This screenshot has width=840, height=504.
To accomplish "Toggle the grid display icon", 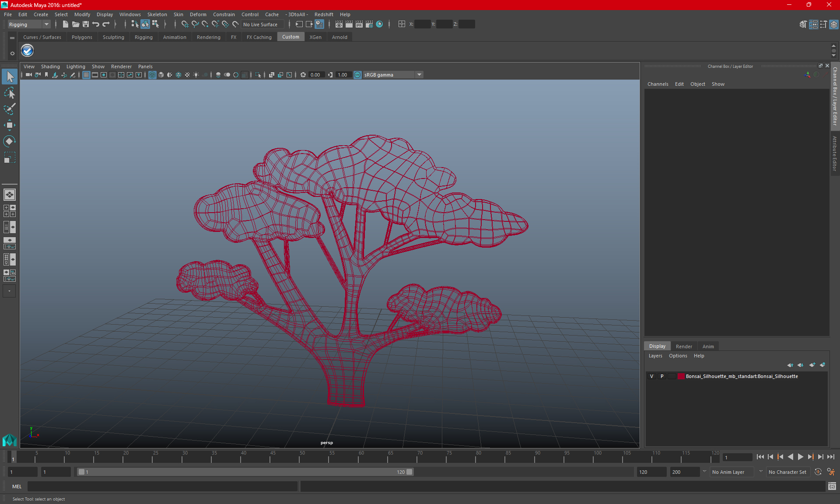I will pyautogui.click(x=85, y=74).
